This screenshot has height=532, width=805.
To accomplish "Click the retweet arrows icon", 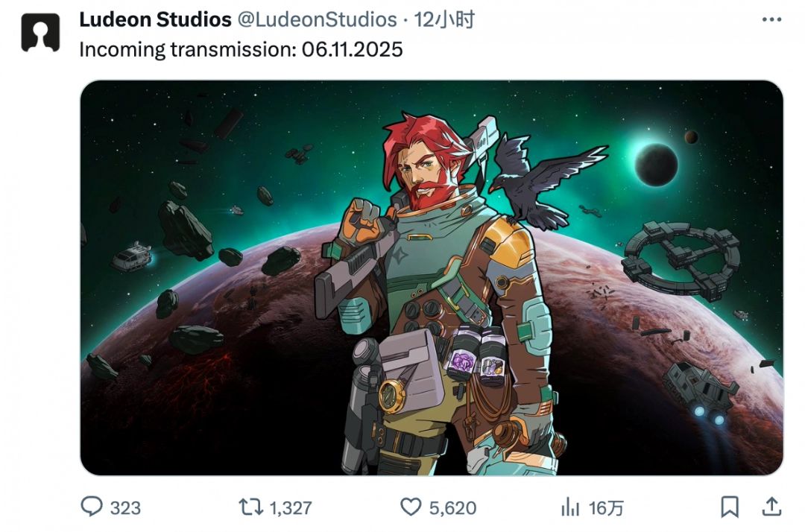I will pyautogui.click(x=250, y=507).
